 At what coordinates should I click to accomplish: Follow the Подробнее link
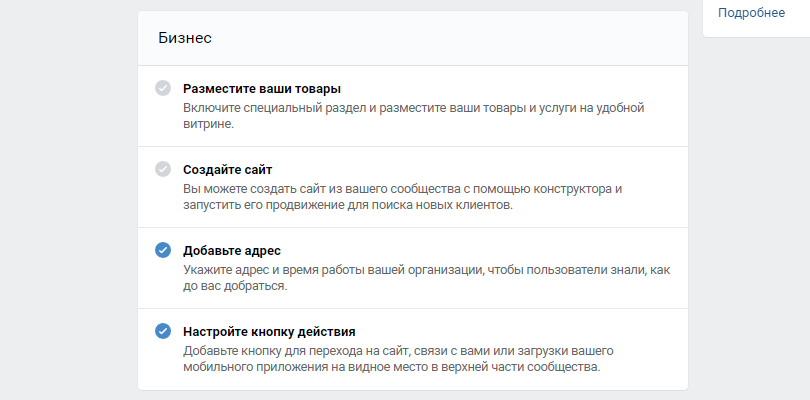click(751, 13)
